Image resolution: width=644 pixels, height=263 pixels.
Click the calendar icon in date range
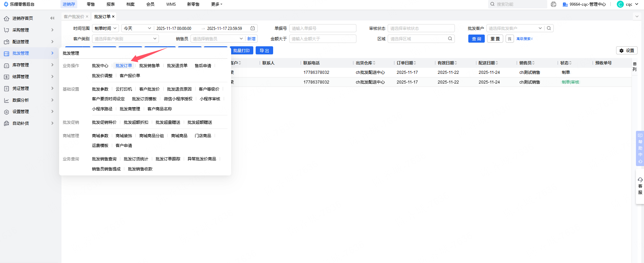(253, 29)
